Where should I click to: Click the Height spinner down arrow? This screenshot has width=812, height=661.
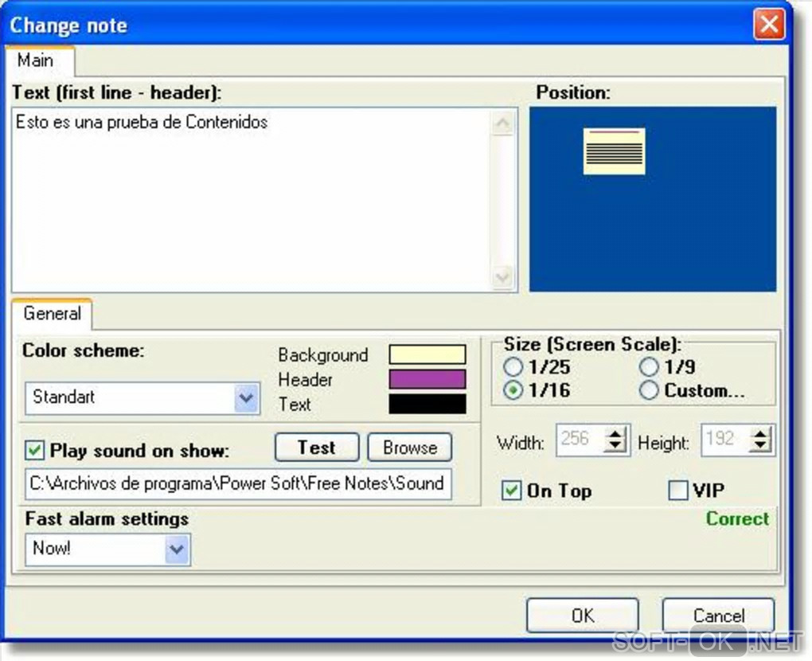point(760,445)
